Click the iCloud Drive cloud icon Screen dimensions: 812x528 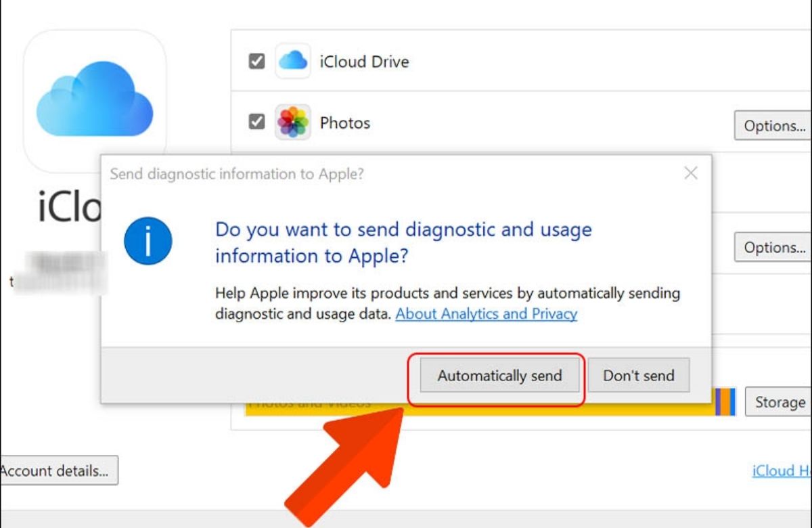pyautogui.click(x=293, y=61)
